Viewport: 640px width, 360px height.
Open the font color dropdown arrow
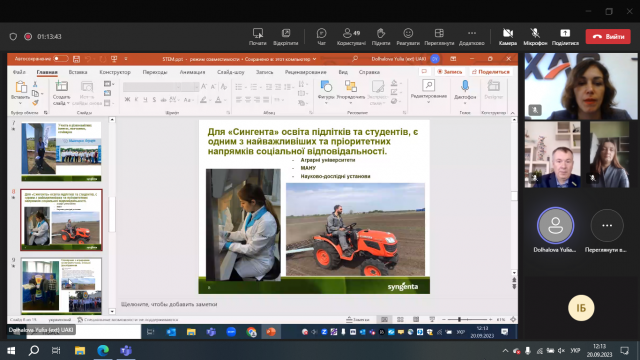[x=225, y=100]
